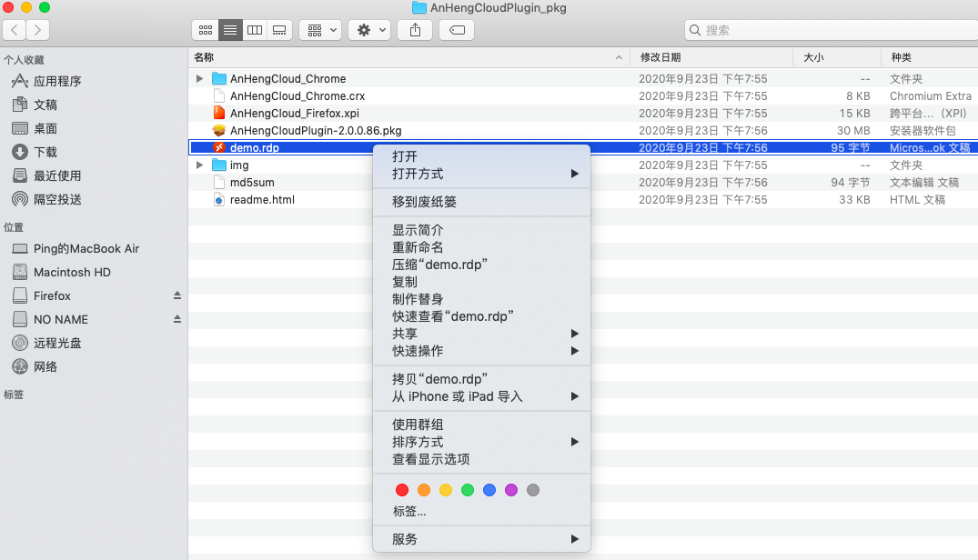Open the group-by dropdown in the toolbar
Image resolution: width=978 pixels, height=560 pixels.
click(x=320, y=30)
